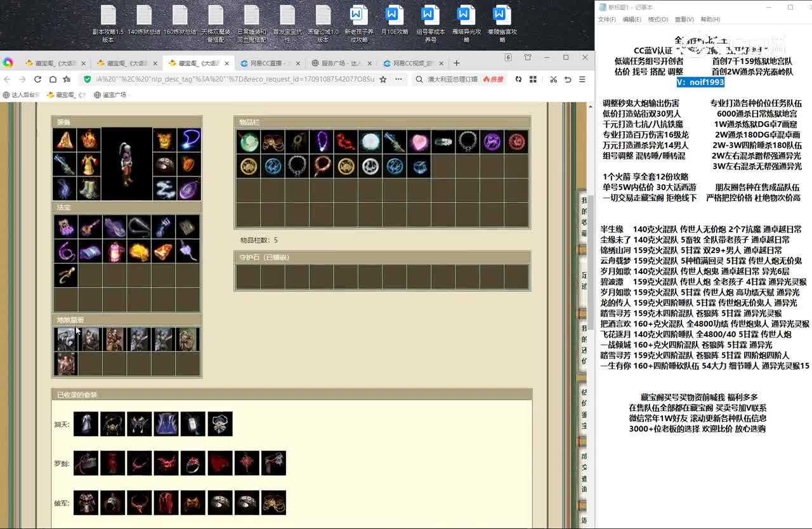Open Notepad 文件(F) menu
This screenshot has width=812, height=529.
coord(607,20)
